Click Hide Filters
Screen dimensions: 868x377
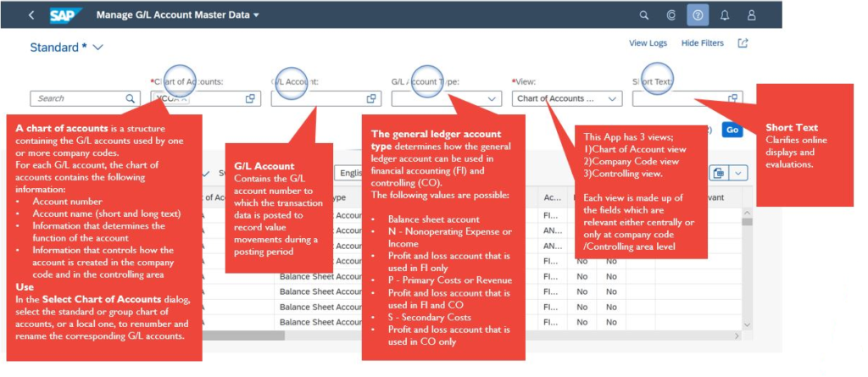click(702, 43)
